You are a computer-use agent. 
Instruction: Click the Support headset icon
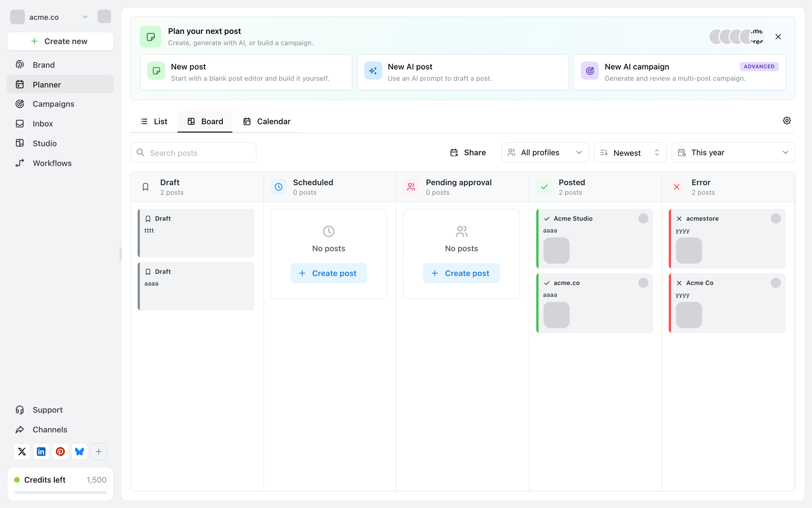click(20, 410)
